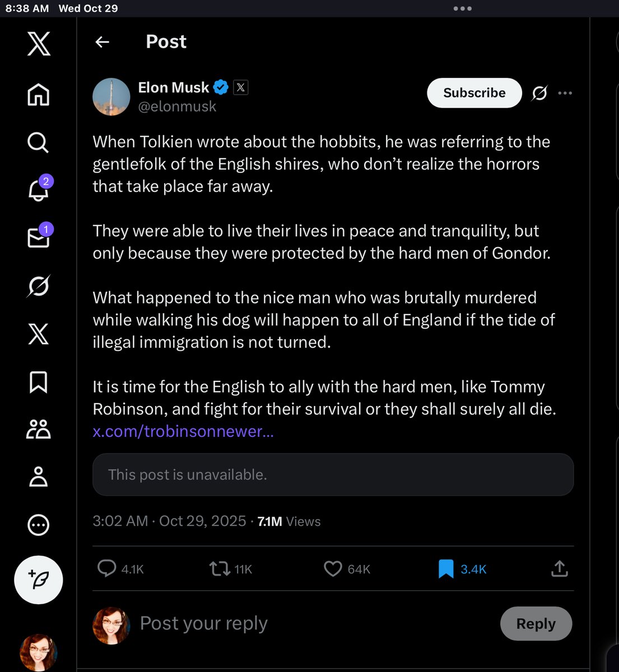The image size is (619, 672).
Task: Click the Subscribe button
Action: 474,93
